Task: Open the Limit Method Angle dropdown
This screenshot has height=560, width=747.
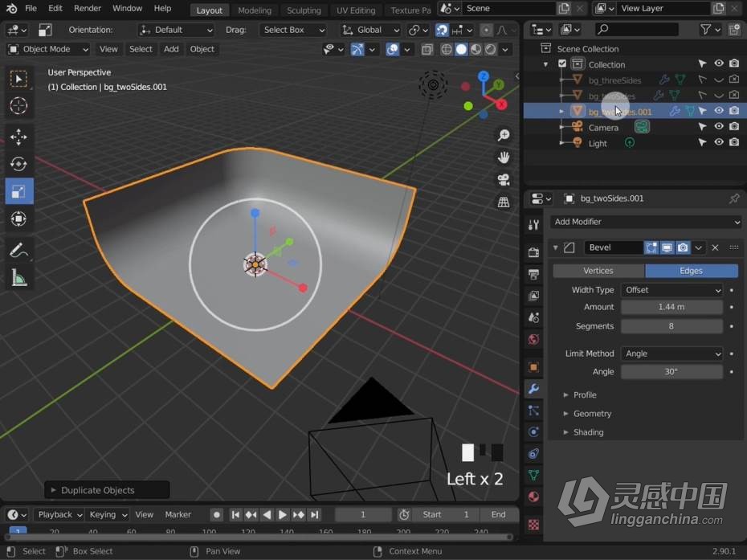Action: [x=672, y=354]
